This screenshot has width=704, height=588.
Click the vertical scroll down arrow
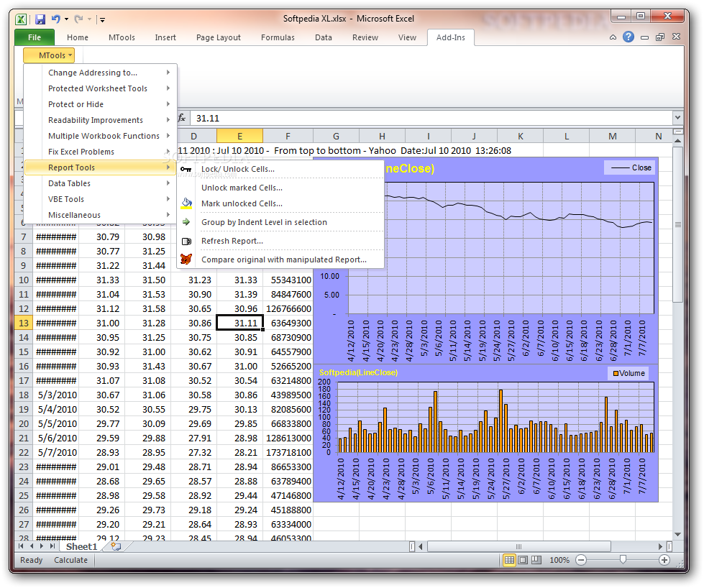click(x=678, y=534)
